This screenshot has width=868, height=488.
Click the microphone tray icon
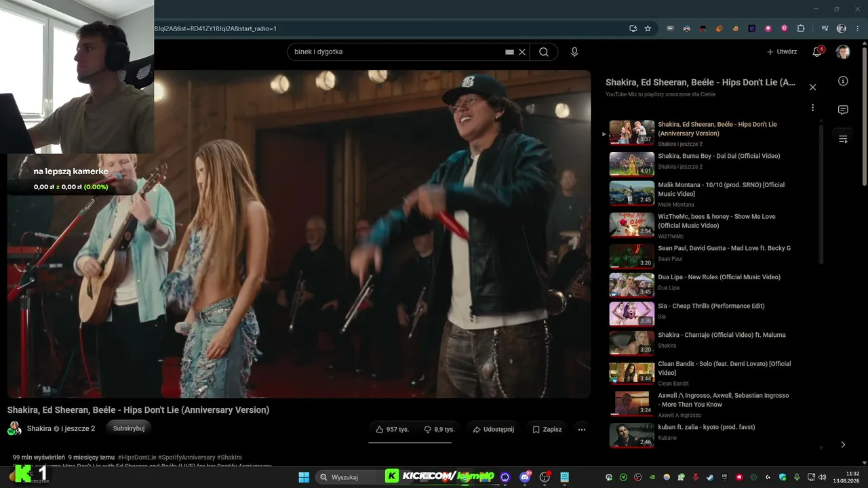coord(797,477)
